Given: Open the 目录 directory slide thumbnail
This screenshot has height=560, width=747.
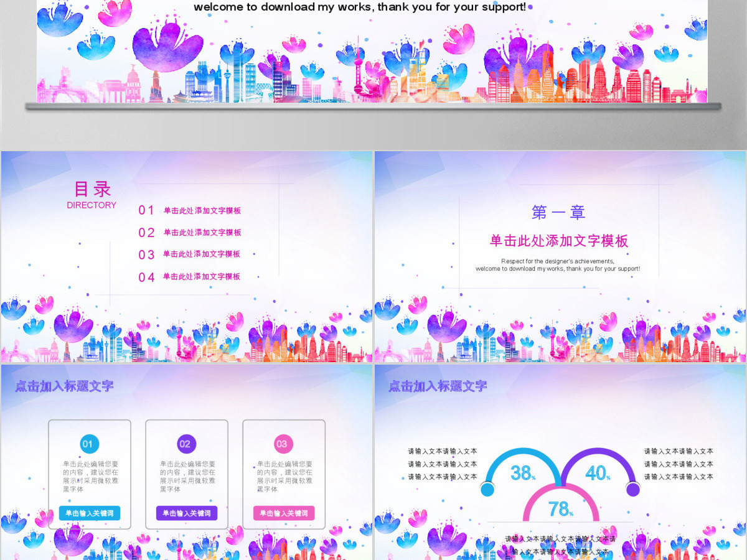Looking at the screenshot, I should 186,256.
